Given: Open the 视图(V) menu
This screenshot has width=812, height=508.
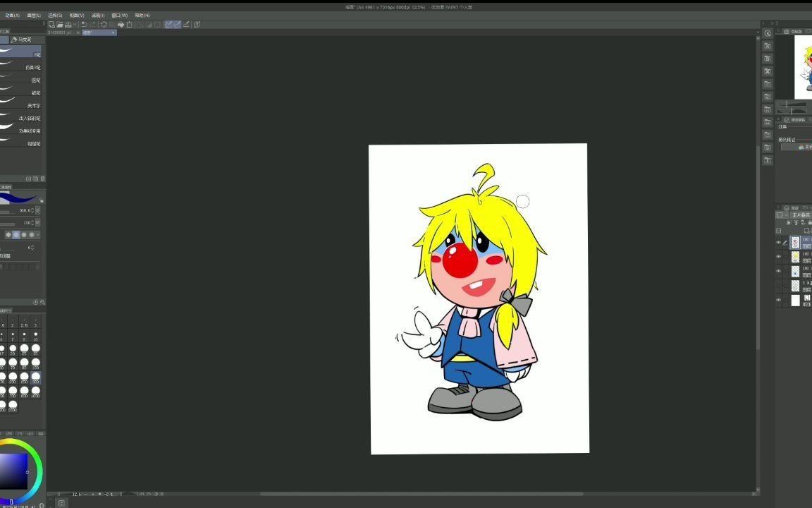Looking at the screenshot, I should pyautogui.click(x=77, y=16).
